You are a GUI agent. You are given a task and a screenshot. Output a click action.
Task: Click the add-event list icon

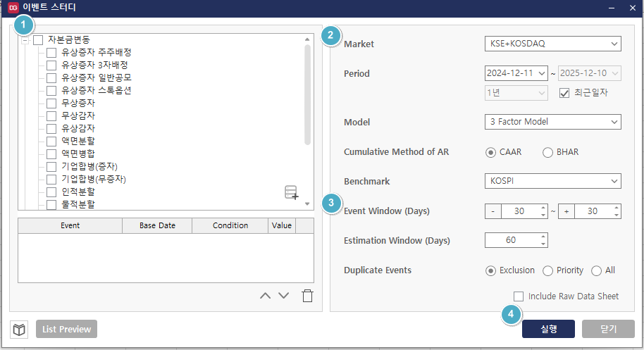(x=292, y=192)
